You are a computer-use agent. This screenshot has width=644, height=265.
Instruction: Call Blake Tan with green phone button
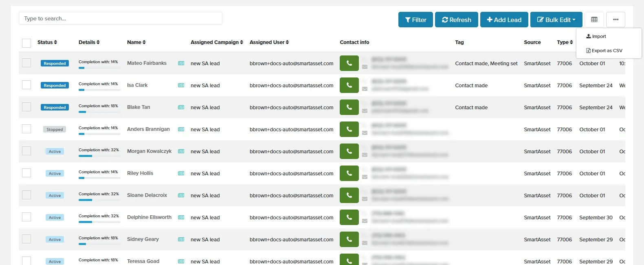(349, 107)
